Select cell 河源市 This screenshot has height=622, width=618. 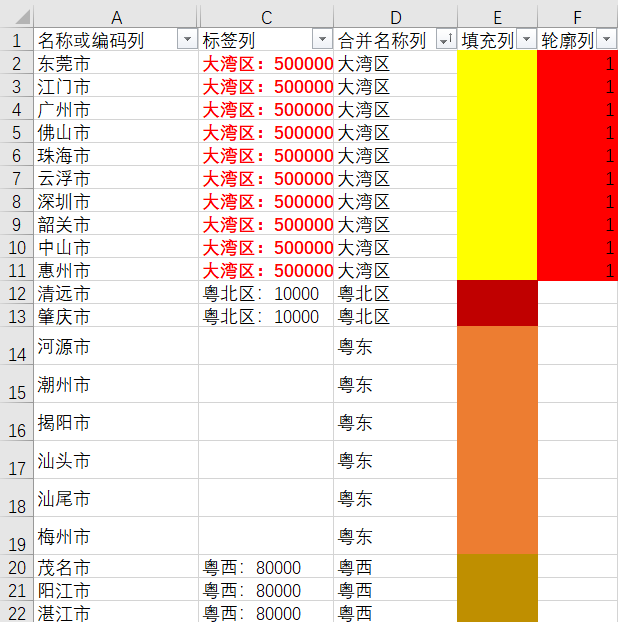(116, 346)
